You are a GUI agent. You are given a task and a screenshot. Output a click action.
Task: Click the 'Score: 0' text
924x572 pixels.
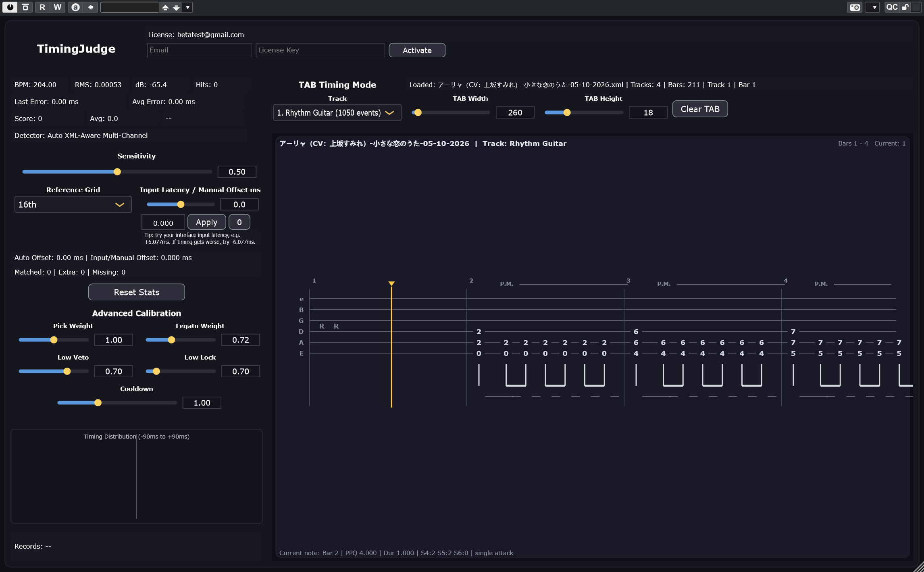[28, 119]
